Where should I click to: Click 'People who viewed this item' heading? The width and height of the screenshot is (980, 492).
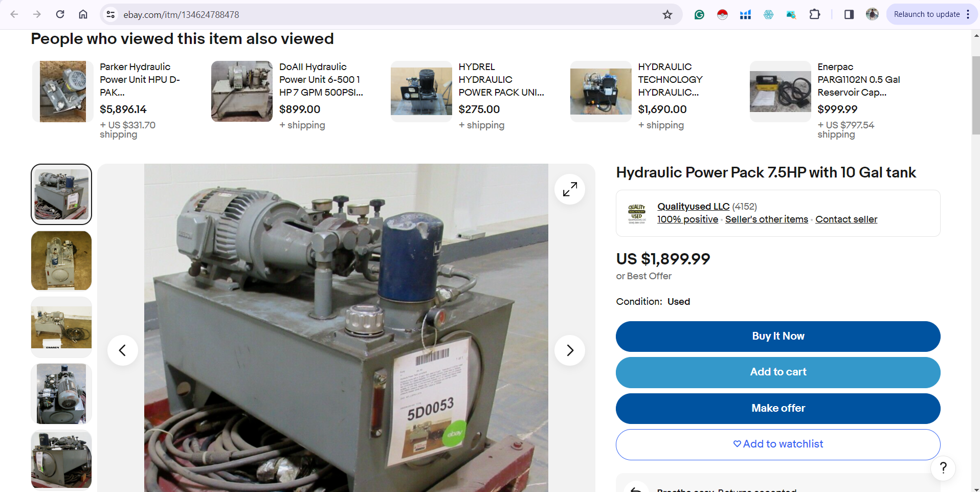coord(182,39)
